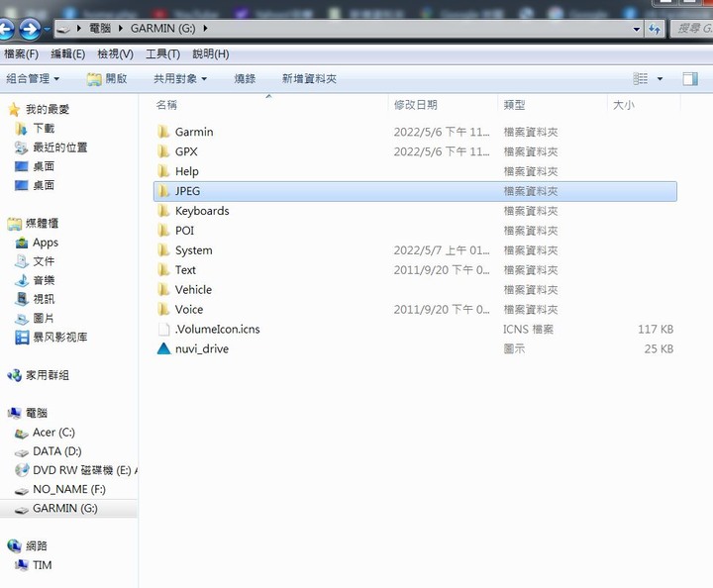
Task: Sort by the 名稱 column header
Action: click(166, 105)
